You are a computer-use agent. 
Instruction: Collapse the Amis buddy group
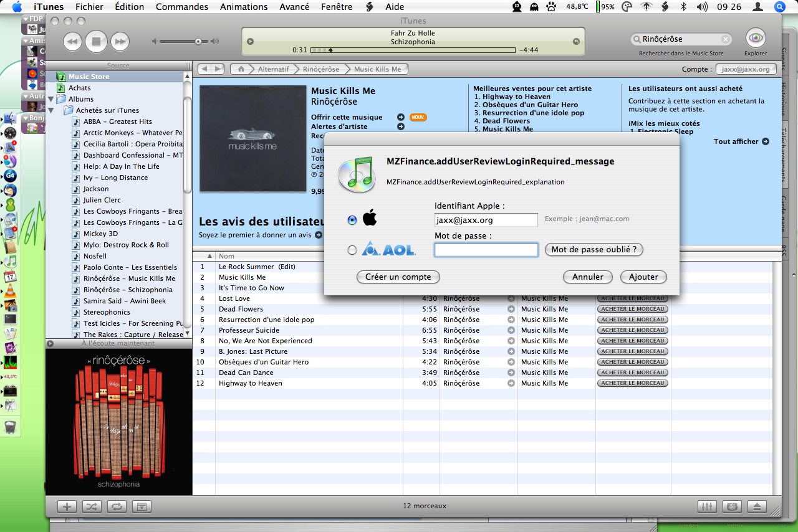26,41
